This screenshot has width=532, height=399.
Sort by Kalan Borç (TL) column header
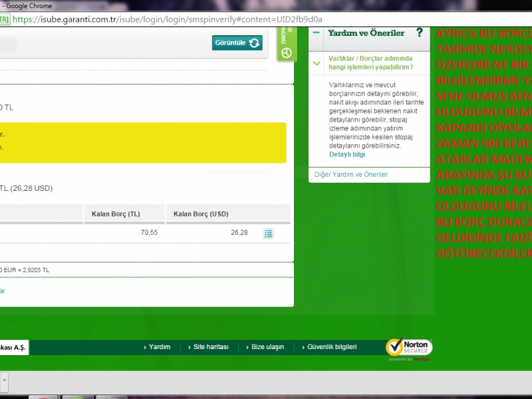pos(116,214)
